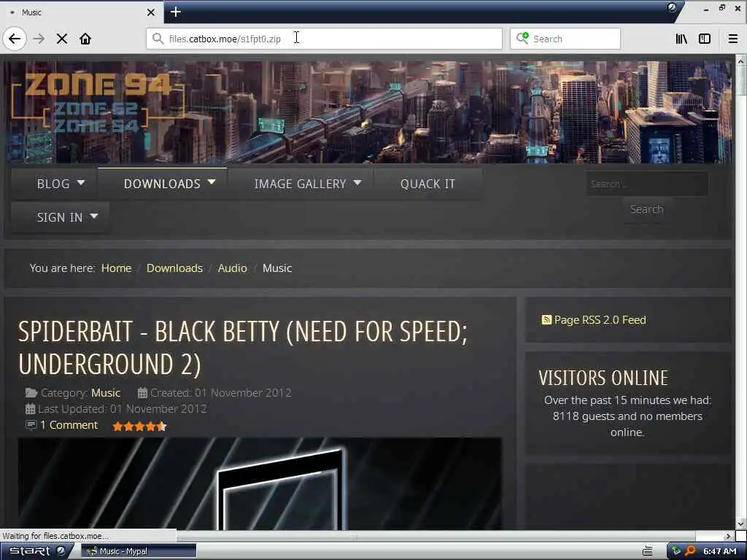This screenshot has width=747, height=560.
Task: Open the Library bookshelf icon
Action: 681,39
